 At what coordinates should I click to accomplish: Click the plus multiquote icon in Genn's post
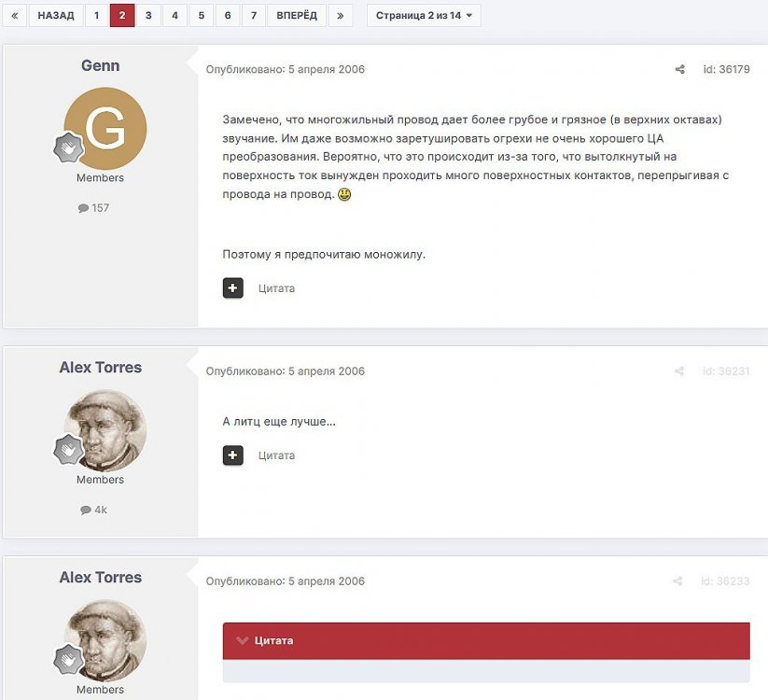[233, 287]
